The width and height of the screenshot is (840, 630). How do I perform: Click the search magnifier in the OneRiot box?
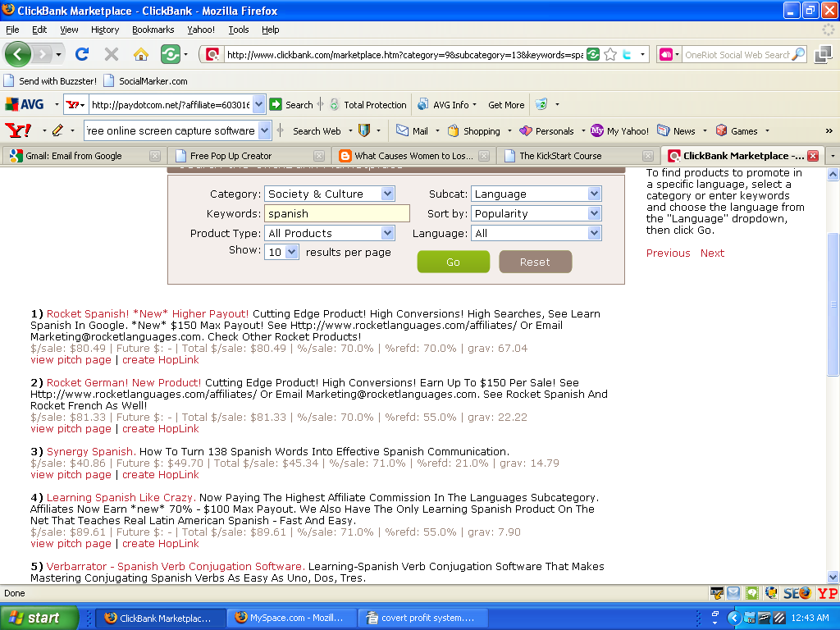(798, 55)
